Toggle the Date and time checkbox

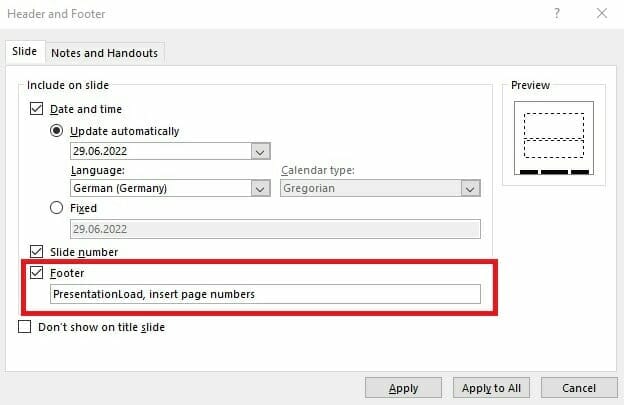pyautogui.click(x=38, y=109)
